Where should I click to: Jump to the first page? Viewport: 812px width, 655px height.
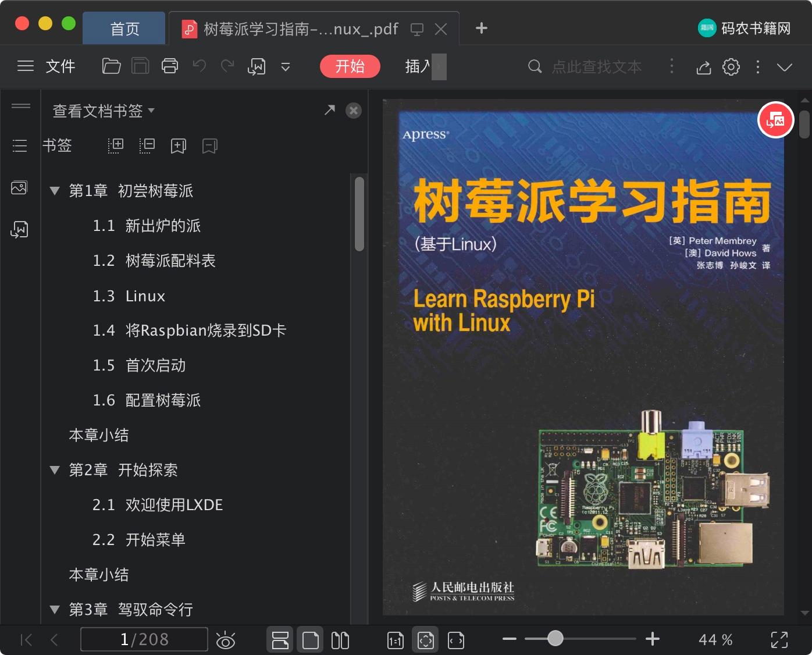pyautogui.click(x=26, y=640)
